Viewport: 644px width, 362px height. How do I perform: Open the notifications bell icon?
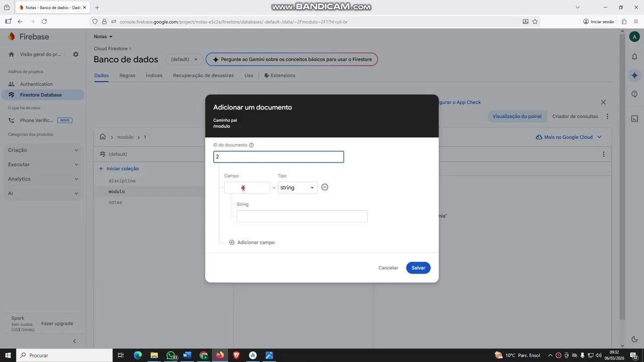(634, 56)
